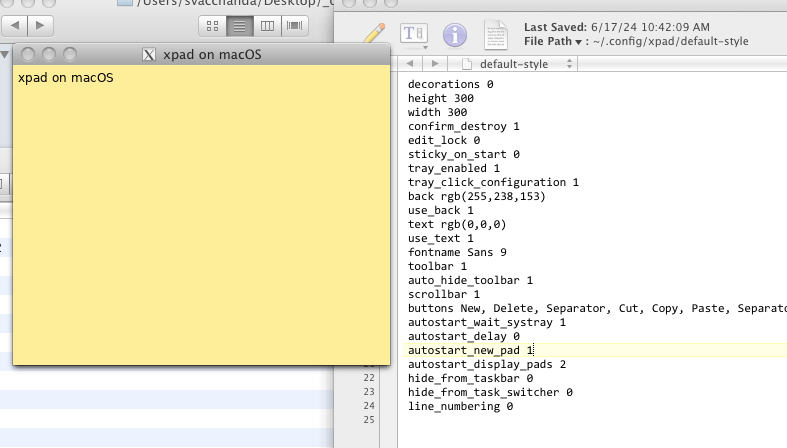Image resolution: width=787 pixels, height=448 pixels.
Task: Close the xpad note window
Action: 28,54
